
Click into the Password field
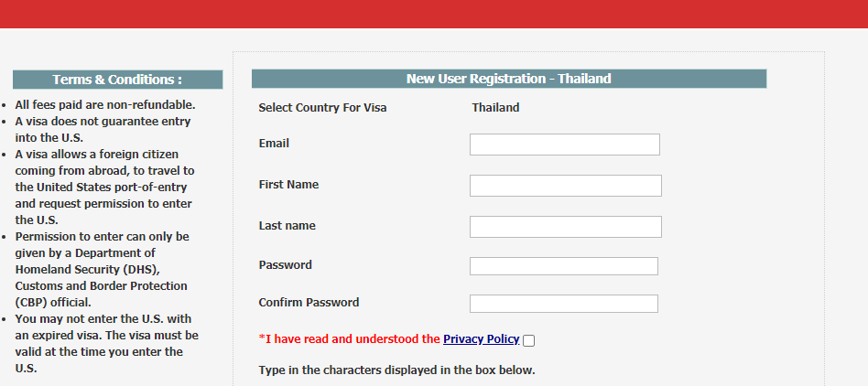pos(563,266)
